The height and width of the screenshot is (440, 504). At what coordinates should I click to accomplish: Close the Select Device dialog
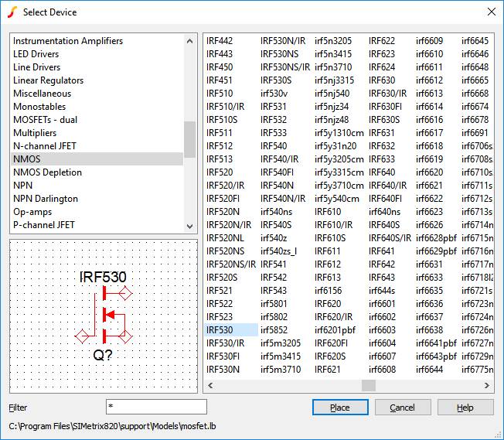pos(490,12)
